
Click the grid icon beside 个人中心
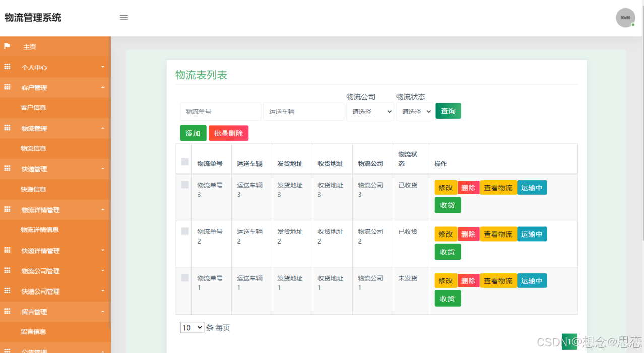coord(7,67)
